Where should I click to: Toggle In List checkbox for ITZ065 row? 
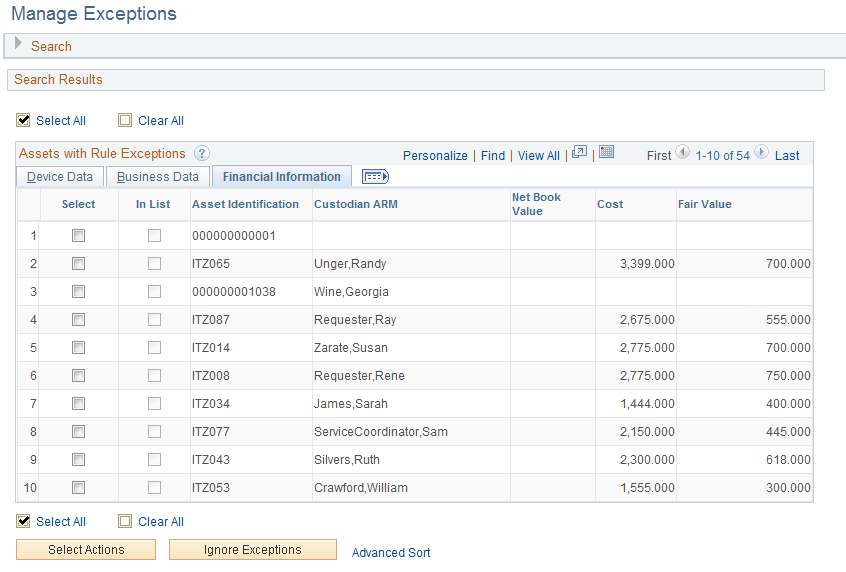[x=155, y=263]
